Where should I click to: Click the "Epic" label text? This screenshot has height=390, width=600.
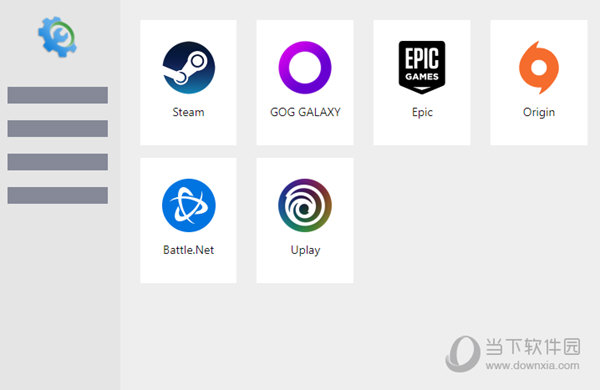tap(422, 113)
